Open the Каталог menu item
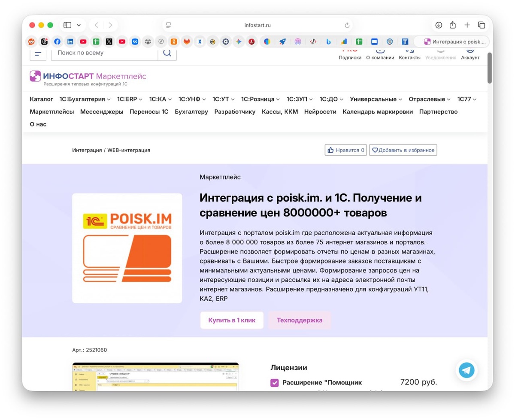This screenshot has width=515, height=420. [42, 99]
